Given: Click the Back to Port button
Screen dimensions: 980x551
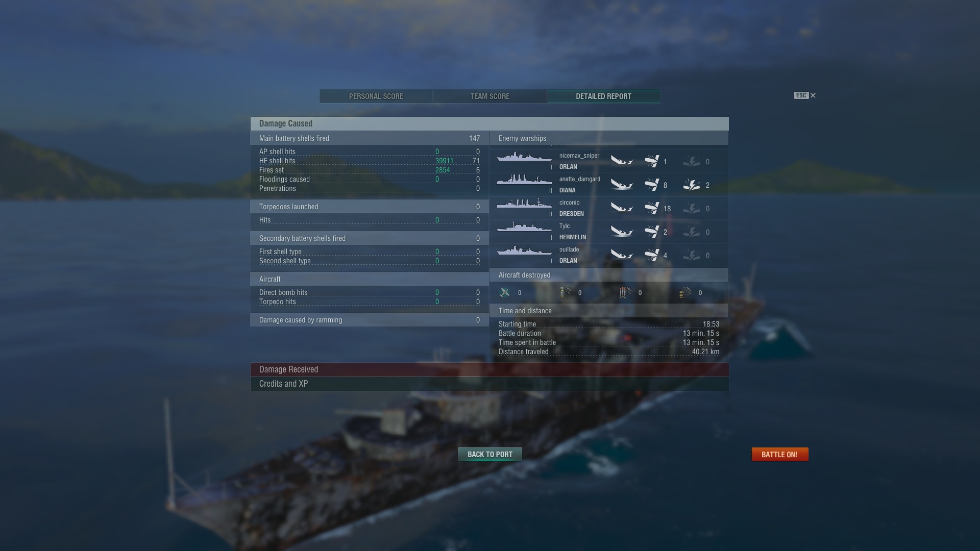Looking at the screenshot, I should tap(490, 455).
